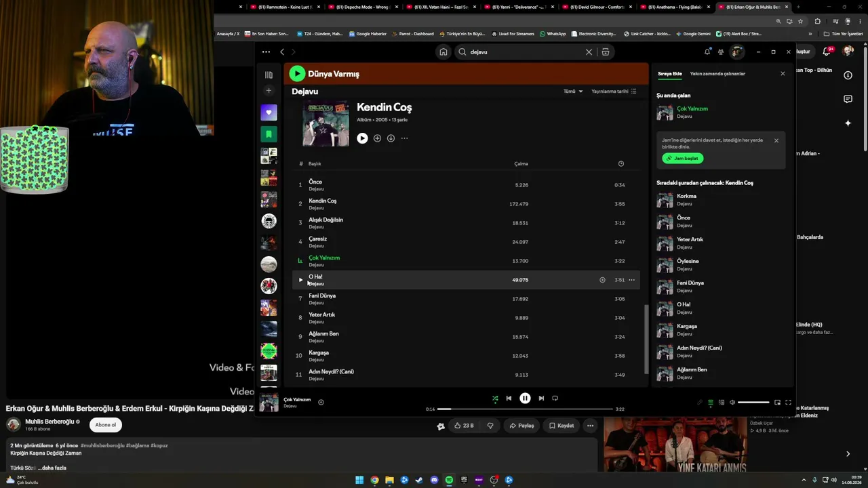Open the Connect to a device icon

(x=722, y=403)
